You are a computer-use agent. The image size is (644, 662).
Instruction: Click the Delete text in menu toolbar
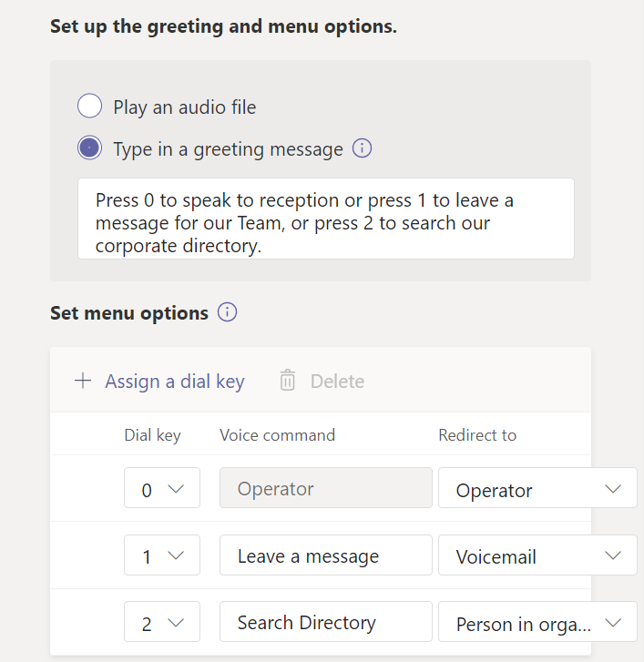[337, 382]
